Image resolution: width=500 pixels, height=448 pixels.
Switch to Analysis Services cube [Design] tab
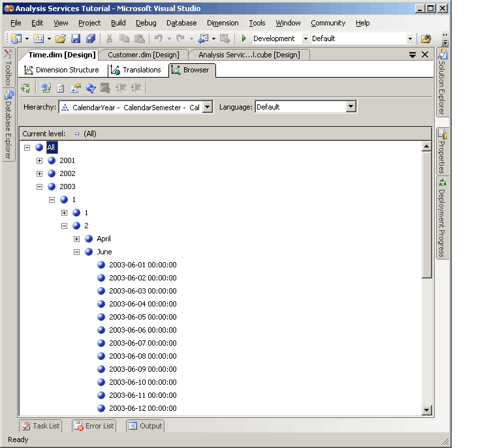(249, 55)
